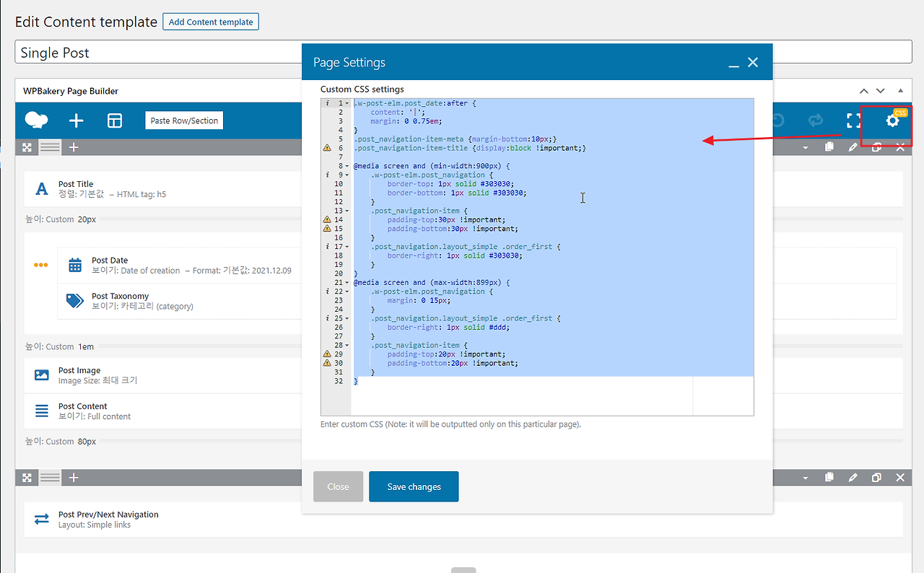924x573 pixels.
Task: Edit the Post Navigation row with the pencil icon
Action: click(x=853, y=478)
